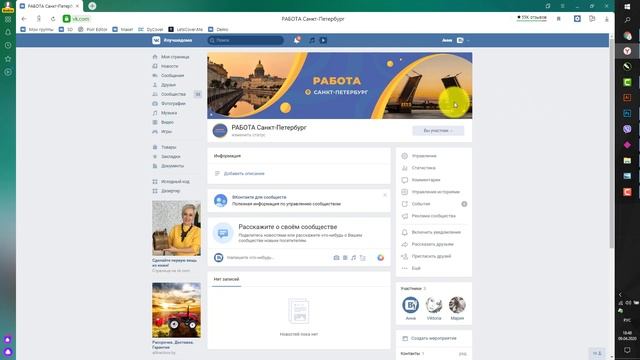Click the ВКонтакте для сообществ round icon

pyautogui.click(x=220, y=200)
